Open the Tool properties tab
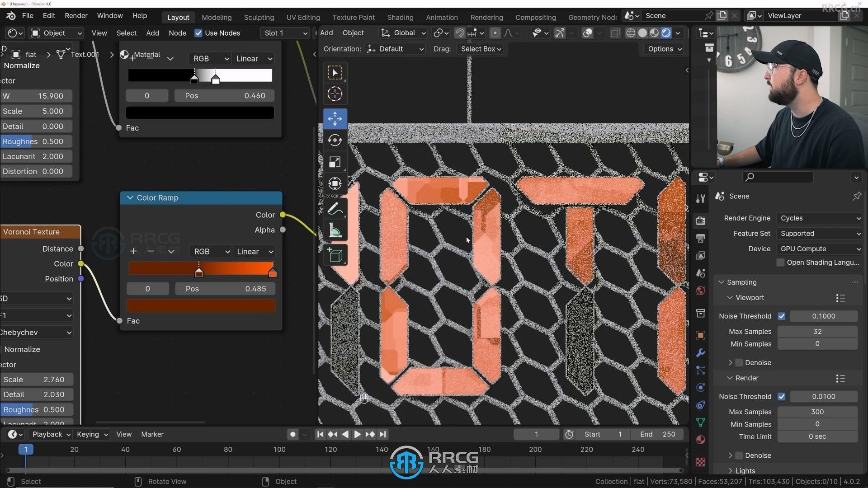868x488 pixels. pos(701,198)
